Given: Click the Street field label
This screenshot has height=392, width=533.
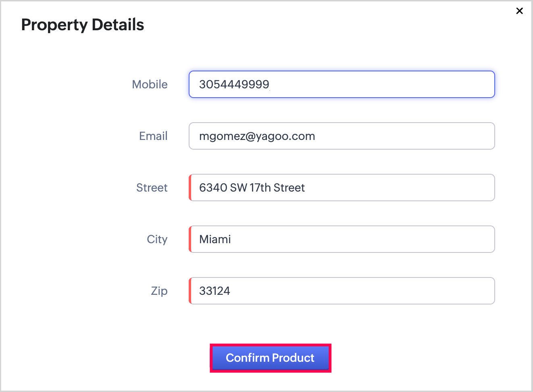Looking at the screenshot, I should point(152,188).
